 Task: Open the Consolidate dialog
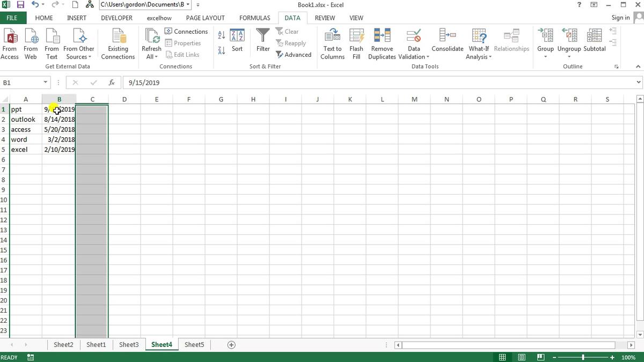coord(447,44)
